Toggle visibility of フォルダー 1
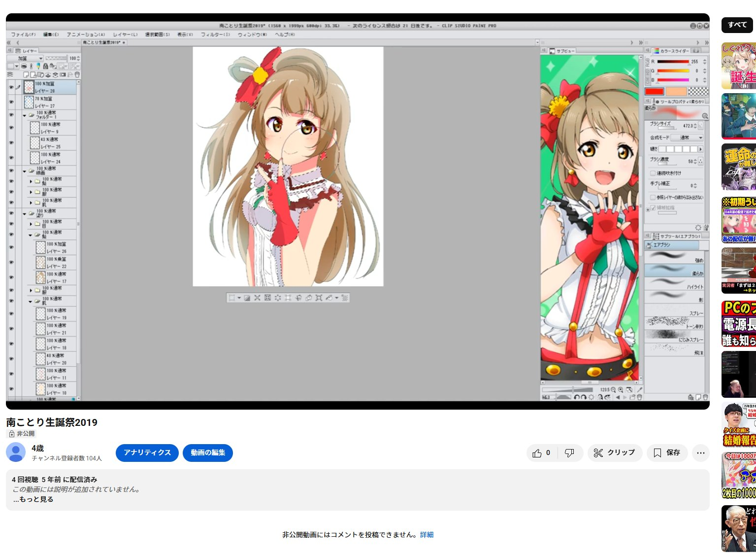Viewport: 756px width, 557px height. (x=11, y=115)
